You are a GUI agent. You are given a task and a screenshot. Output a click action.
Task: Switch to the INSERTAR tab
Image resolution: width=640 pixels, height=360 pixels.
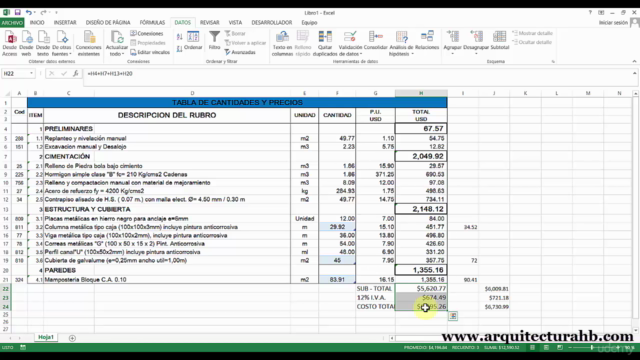point(65,23)
